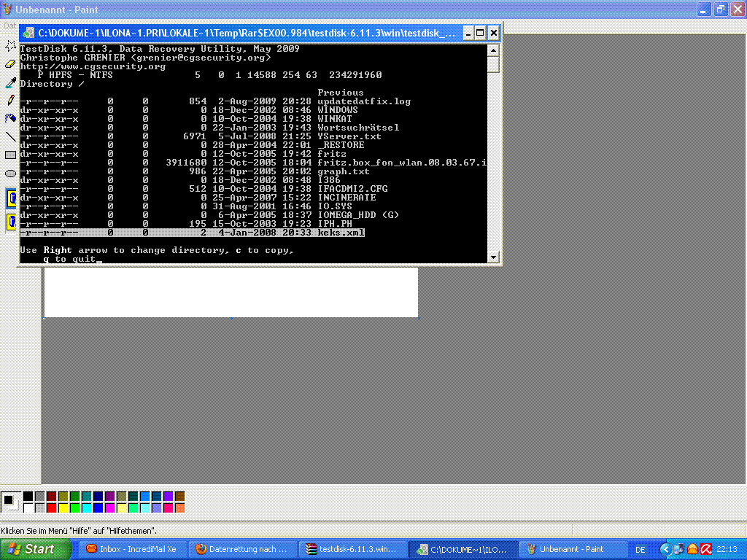Pick the brown swatch at palette end
The width and height of the screenshot is (747, 560).
tap(179, 497)
